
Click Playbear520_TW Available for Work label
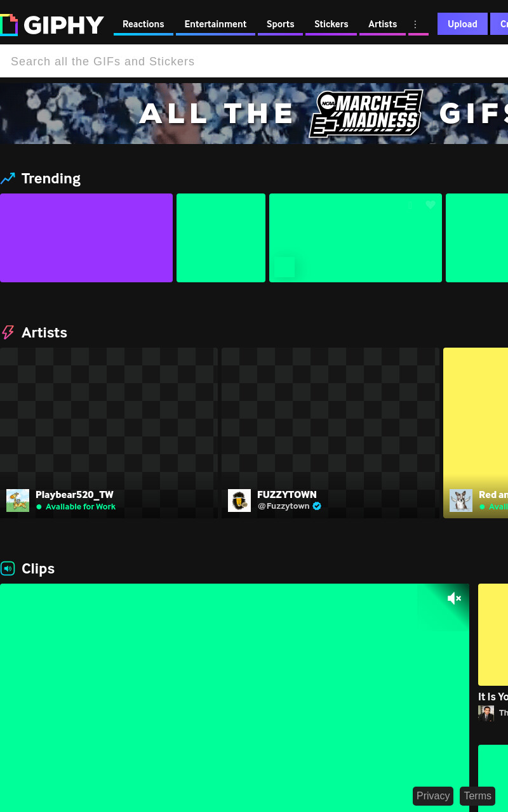80,507
